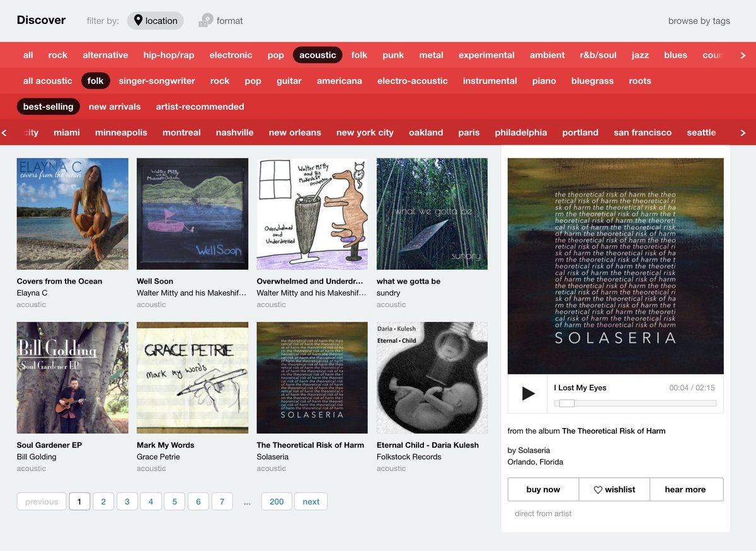Choose the selected folk subgenre
Viewport: 756px width, 551px height.
96,81
